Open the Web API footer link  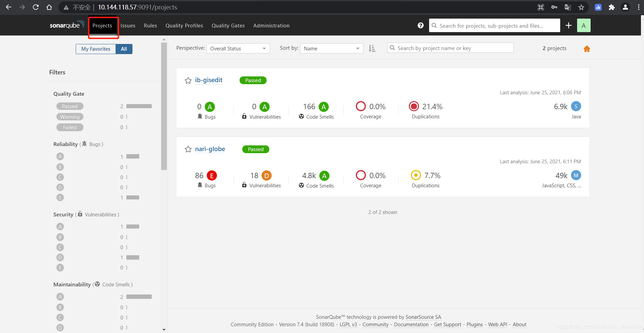pos(498,324)
